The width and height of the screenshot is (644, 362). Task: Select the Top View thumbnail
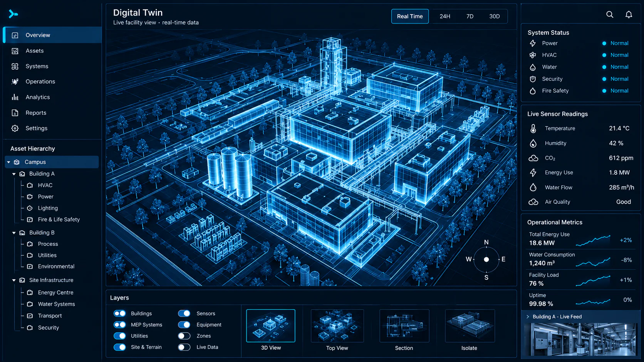tap(337, 326)
